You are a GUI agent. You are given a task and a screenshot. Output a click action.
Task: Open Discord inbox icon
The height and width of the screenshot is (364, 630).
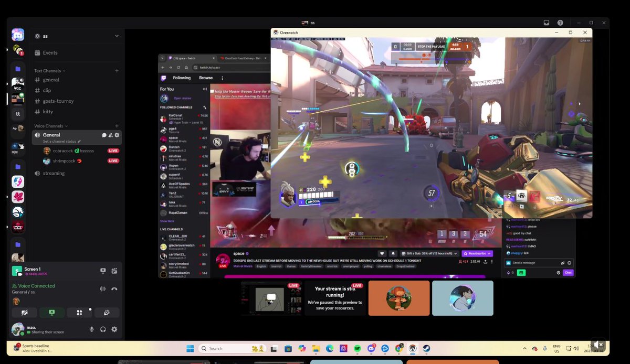547,23
